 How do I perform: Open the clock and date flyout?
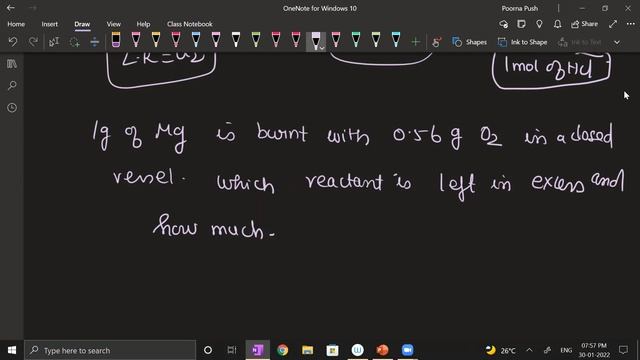pos(594,350)
